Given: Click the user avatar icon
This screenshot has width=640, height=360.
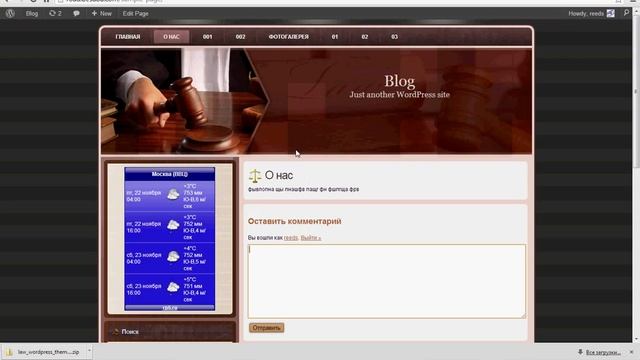Looking at the screenshot, I should (611, 13).
